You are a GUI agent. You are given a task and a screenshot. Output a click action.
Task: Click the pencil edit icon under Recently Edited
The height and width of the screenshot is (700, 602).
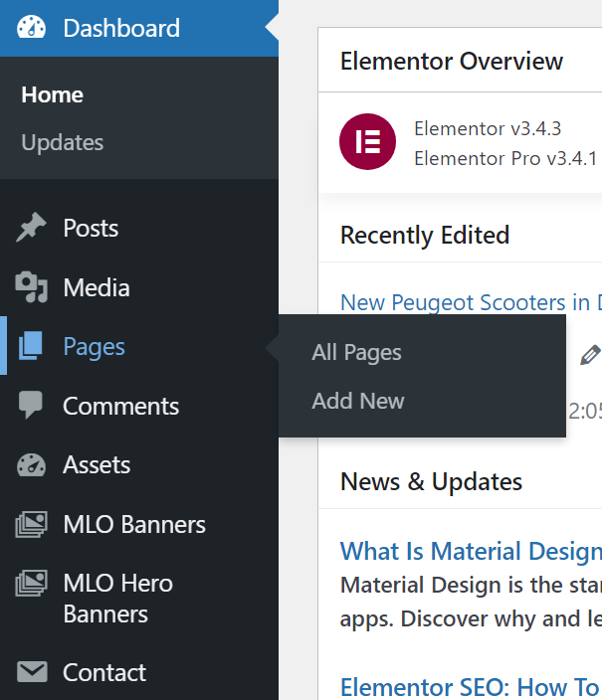coord(590,354)
